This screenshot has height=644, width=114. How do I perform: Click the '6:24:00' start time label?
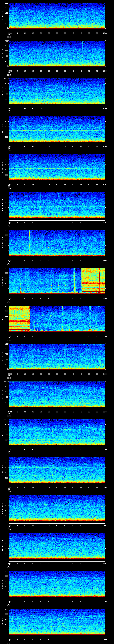[x=9, y=412]
